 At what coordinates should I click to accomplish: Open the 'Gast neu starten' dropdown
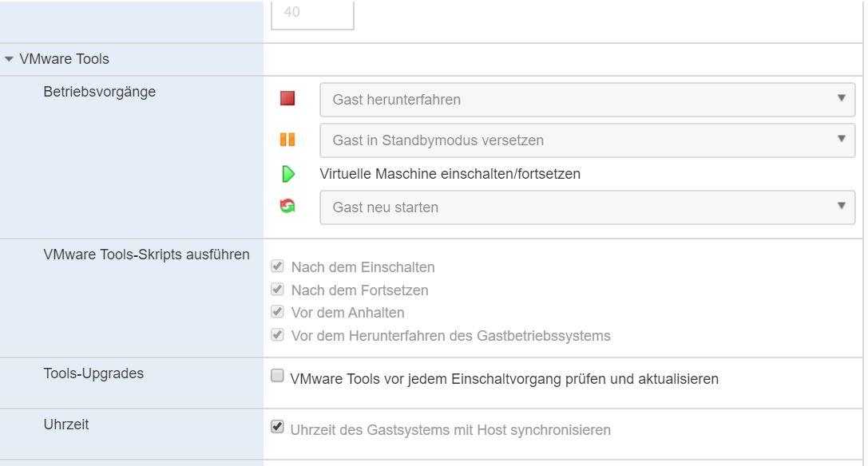[587, 207]
